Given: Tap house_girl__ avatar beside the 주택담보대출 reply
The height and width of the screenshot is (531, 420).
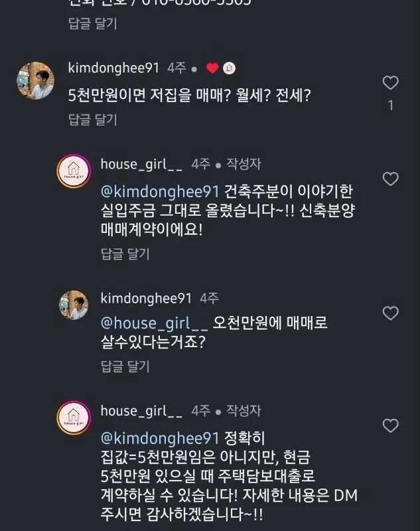Looking at the screenshot, I should click(x=74, y=418).
